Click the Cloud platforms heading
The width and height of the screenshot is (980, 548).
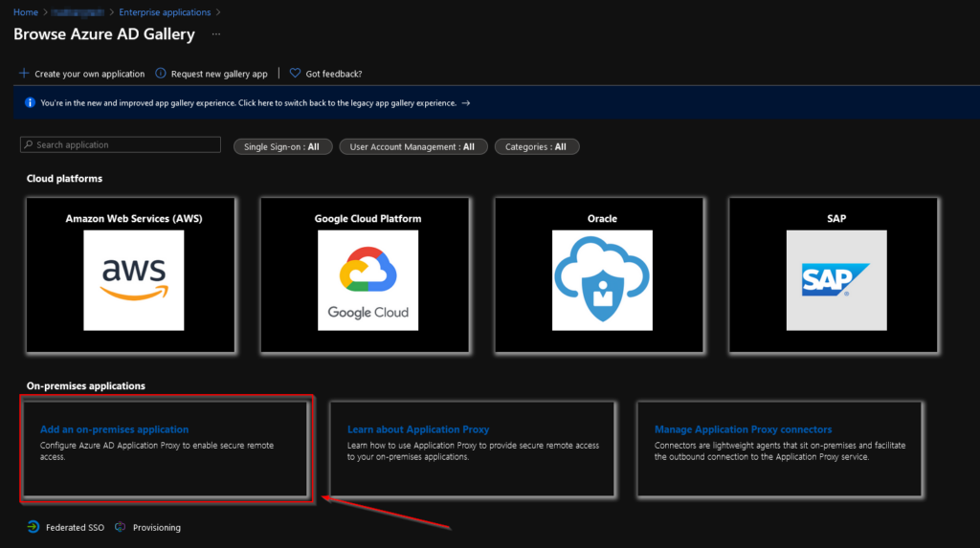pyautogui.click(x=64, y=179)
